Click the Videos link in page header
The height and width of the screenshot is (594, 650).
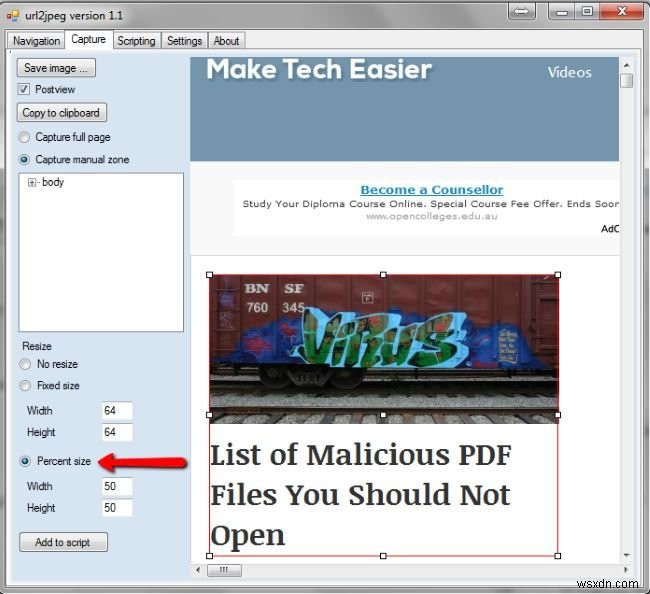tap(569, 73)
